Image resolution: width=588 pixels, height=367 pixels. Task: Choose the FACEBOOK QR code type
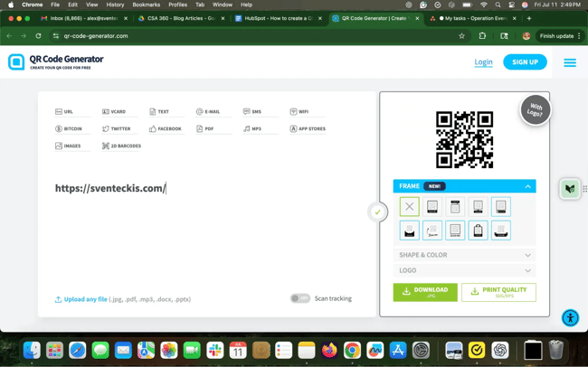click(165, 128)
